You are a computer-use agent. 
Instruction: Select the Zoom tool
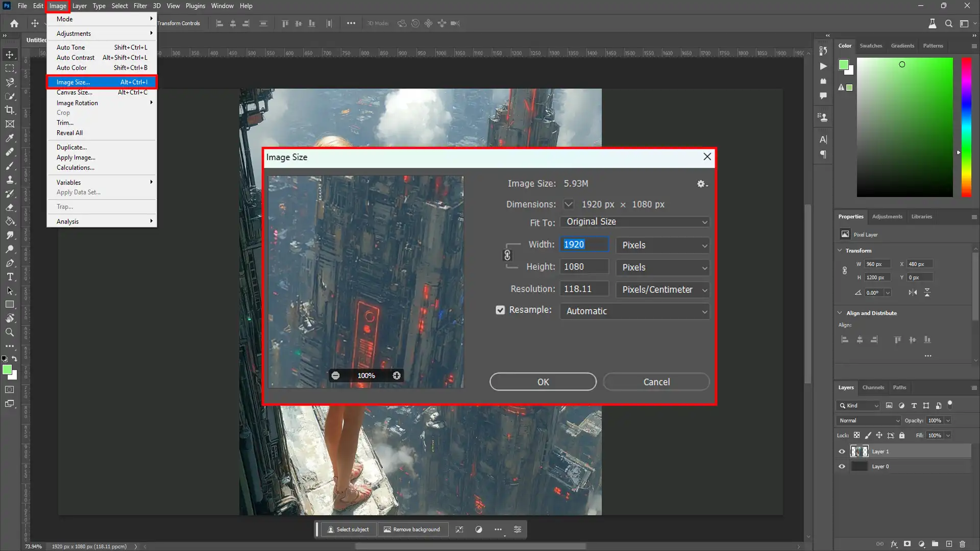point(9,332)
